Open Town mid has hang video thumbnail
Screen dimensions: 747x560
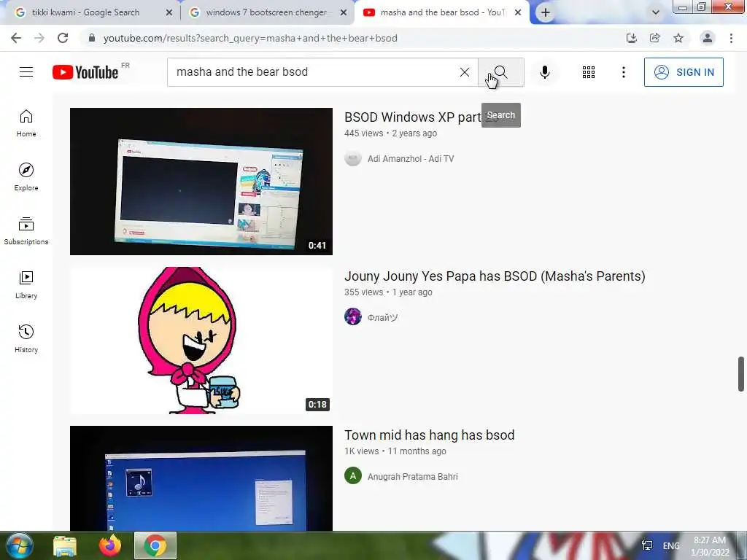[x=201, y=478]
